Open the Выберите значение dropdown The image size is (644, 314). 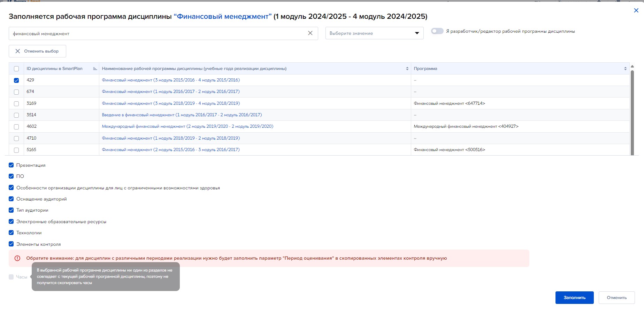[x=374, y=33]
